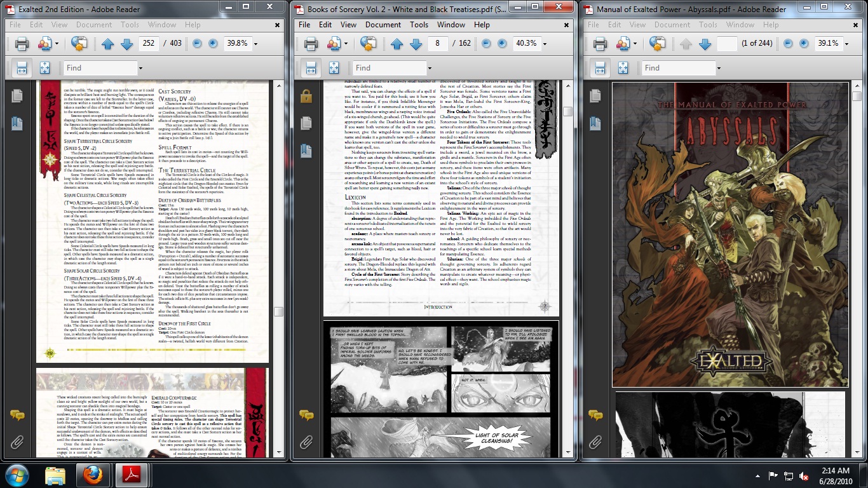Screen dimensions: 868x488
Task: Launch Firefox from the taskbar
Action: click(x=92, y=475)
